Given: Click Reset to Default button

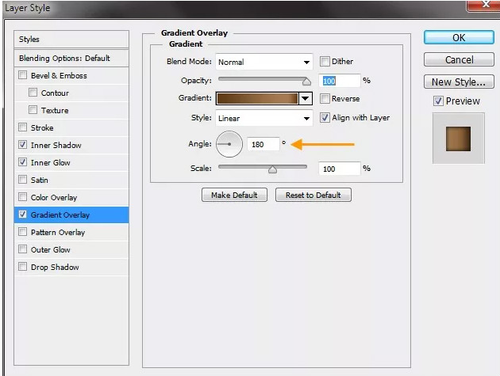Looking at the screenshot, I should [313, 195].
